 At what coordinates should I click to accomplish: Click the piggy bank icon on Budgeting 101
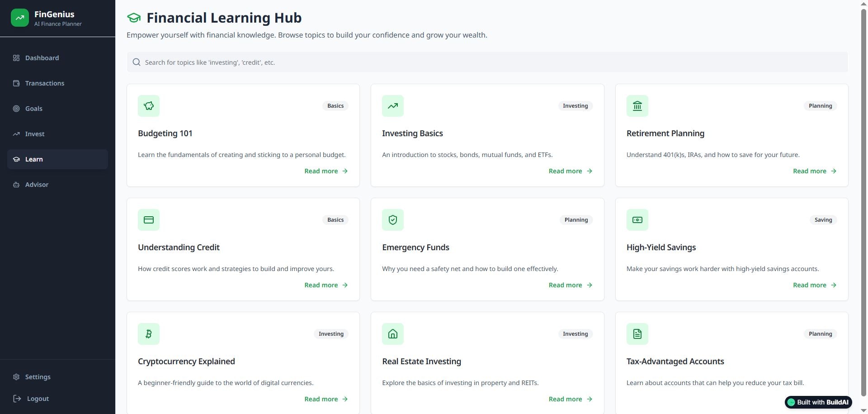tap(149, 106)
